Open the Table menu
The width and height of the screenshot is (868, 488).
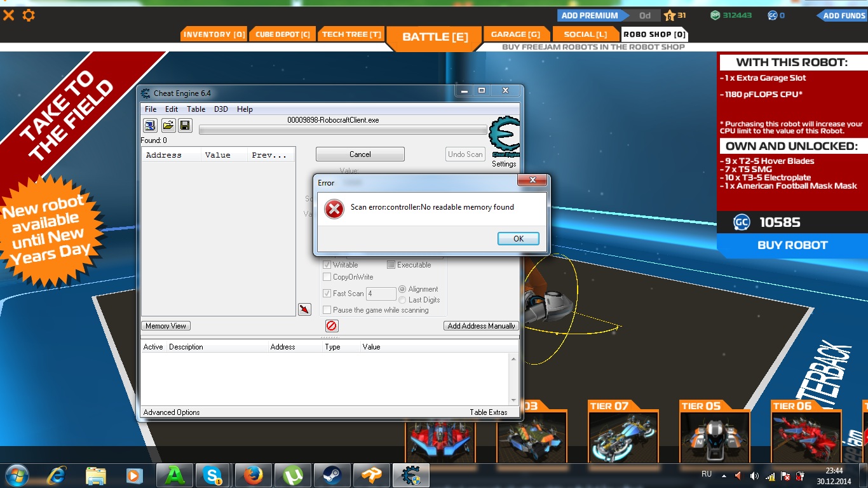pyautogui.click(x=196, y=109)
